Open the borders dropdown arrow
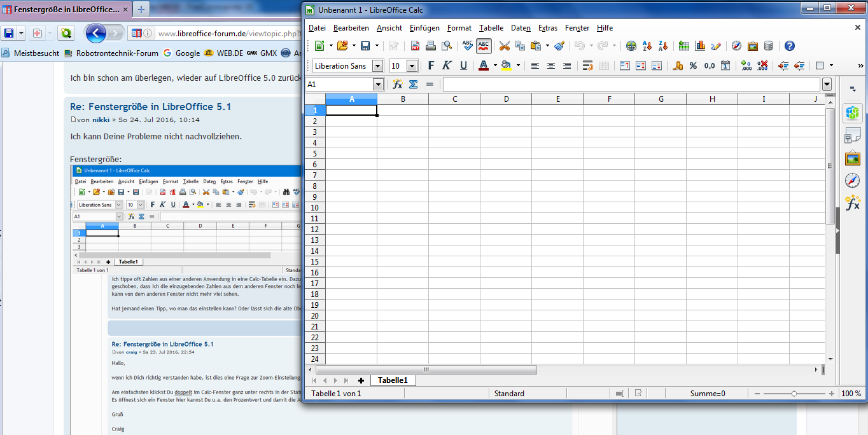This screenshot has height=435, width=868. coord(832,66)
